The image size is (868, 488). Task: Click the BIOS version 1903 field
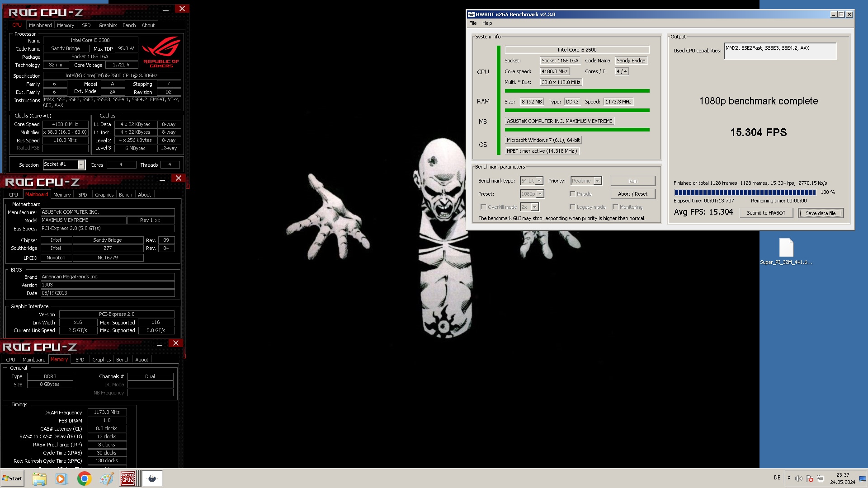pyautogui.click(x=108, y=285)
